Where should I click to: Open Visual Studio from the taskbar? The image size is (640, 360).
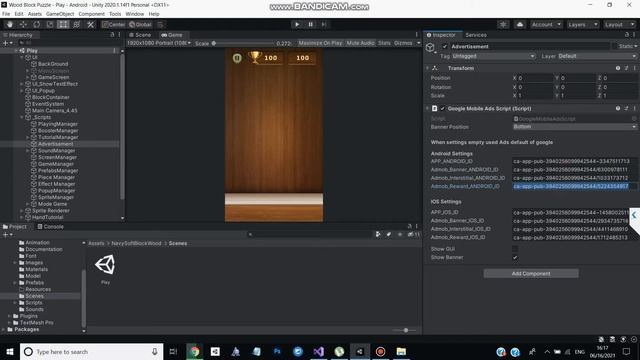click(318, 351)
